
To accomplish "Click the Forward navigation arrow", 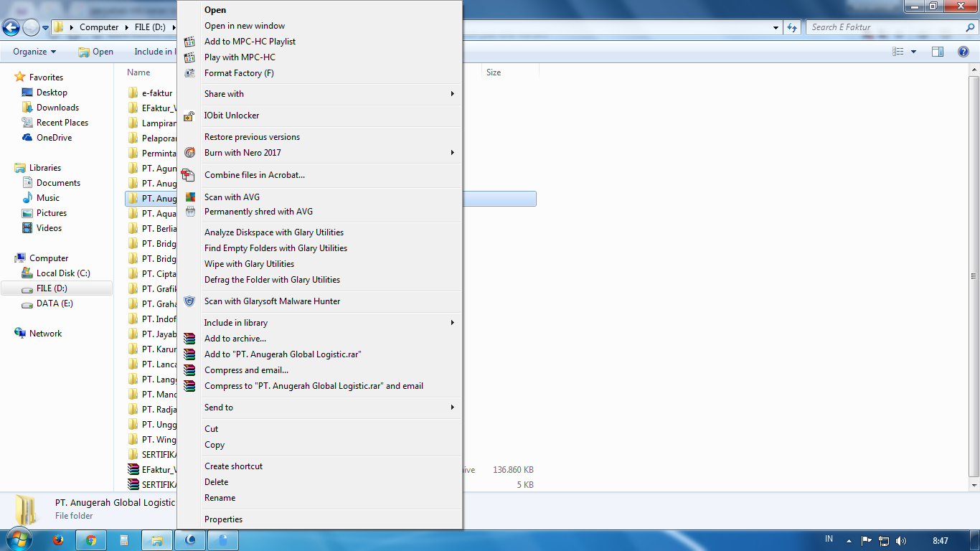I will [x=31, y=28].
